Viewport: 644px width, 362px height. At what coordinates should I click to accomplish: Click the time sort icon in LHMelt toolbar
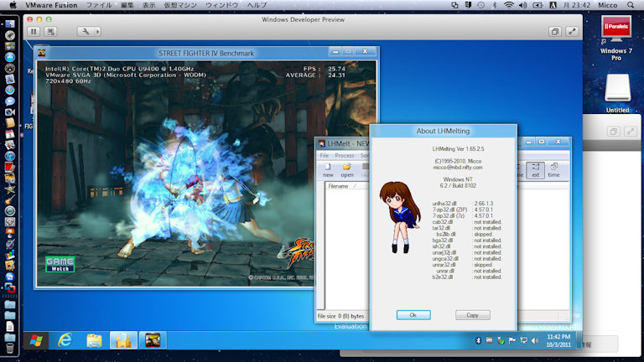point(553,170)
